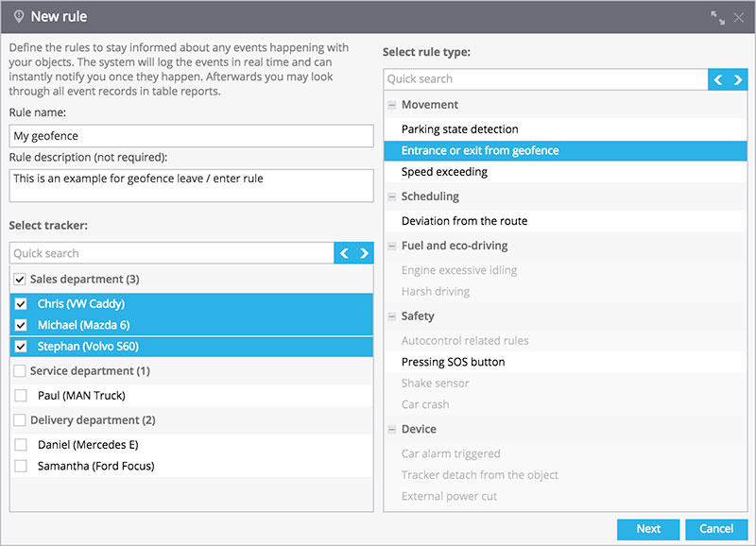Screen dimensions: 756x546
Task: Collapse the Movement rule group
Action: pos(392,105)
